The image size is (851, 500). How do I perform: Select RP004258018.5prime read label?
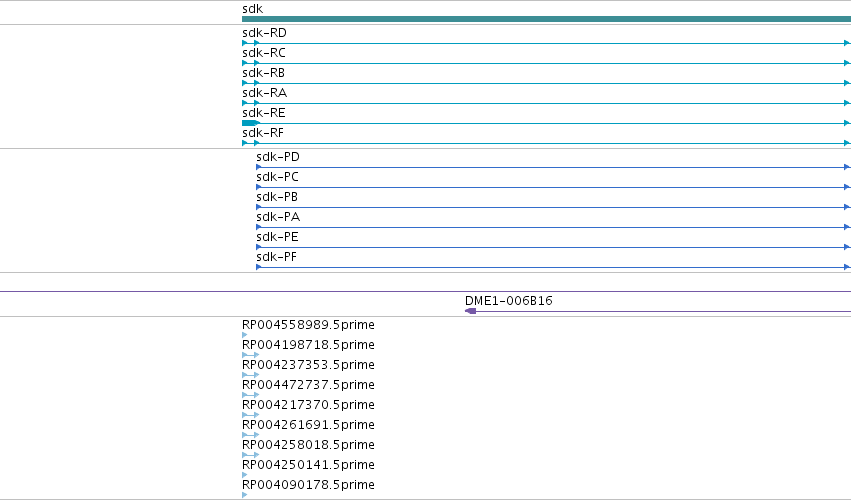pos(308,445)
